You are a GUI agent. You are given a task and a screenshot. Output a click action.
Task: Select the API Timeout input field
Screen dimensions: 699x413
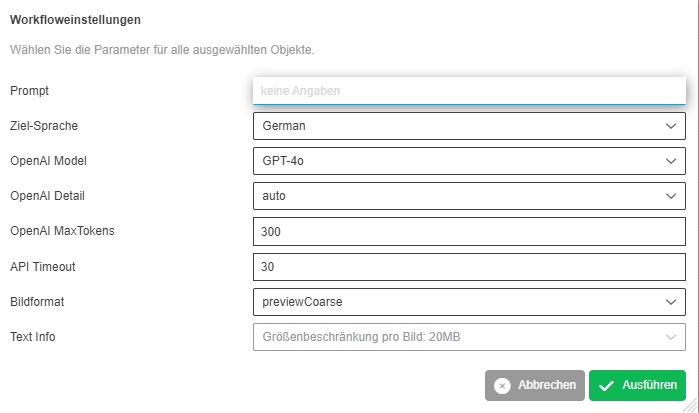click(x=469, y=267)
